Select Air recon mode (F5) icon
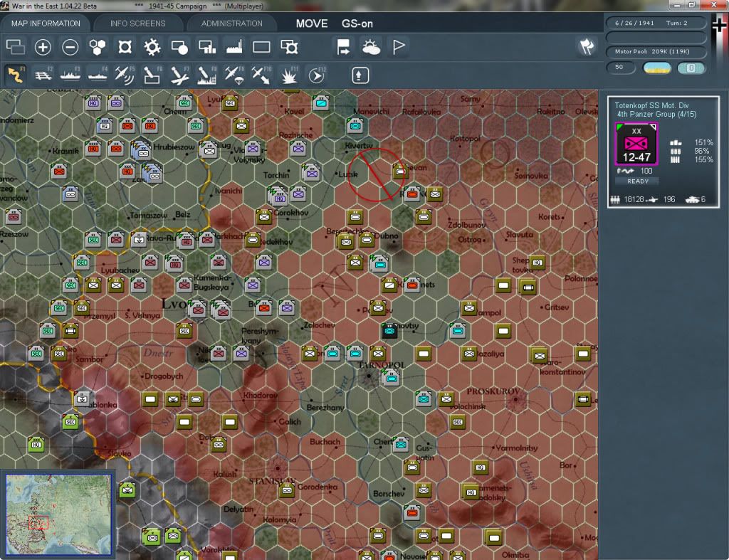The height and width of the screenshot is (560, 729). tap(125, 75)
